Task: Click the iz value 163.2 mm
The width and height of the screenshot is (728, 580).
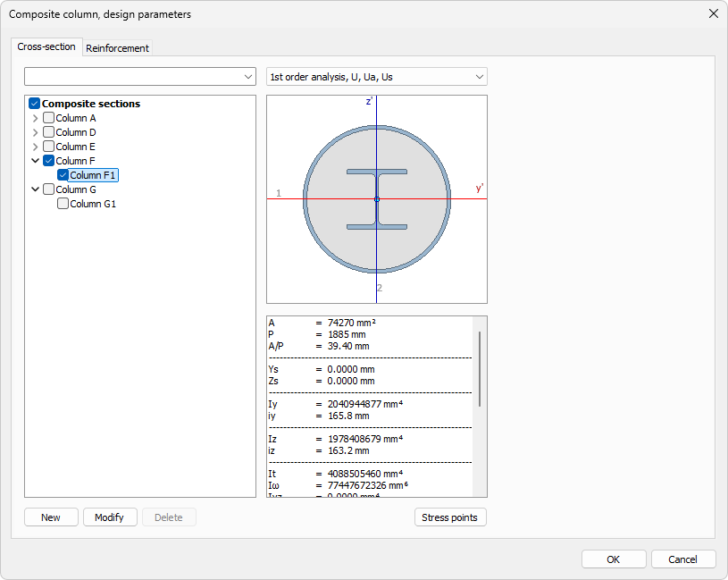Action: (x=348, y=450)
